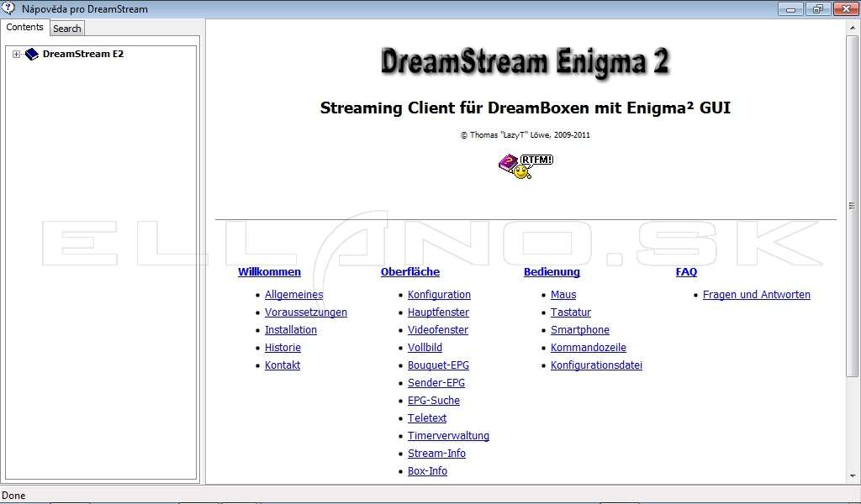
Task: Click the vertical scrollbar thumb
Action: tap(853, 205)
